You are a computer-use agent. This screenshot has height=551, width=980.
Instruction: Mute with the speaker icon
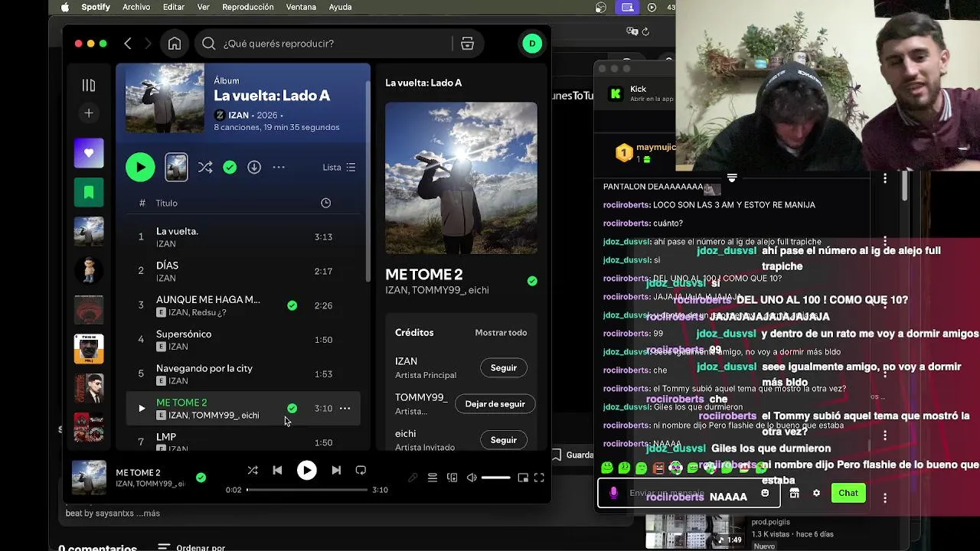tap(472, 478)
